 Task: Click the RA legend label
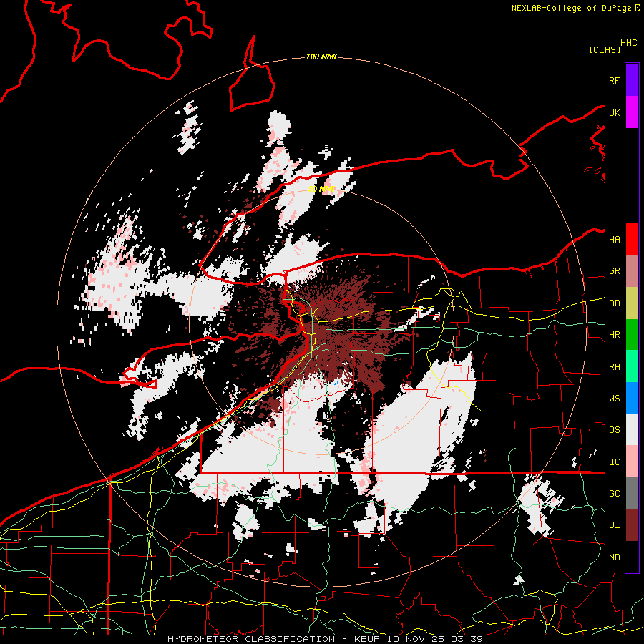[615, 367]
